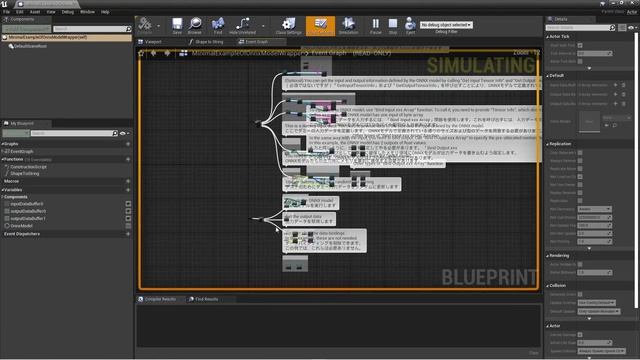Toggle the Net Load on Client checkbox

(x=580, y=177)
